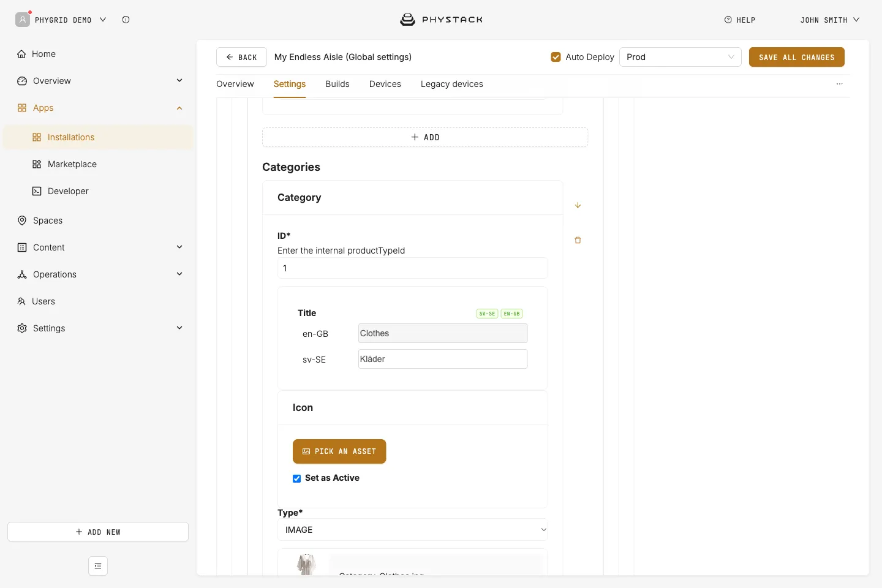Viewport: 882px width, 588px height.
Task: Switch to the Devices tab
Action: (385, 84)
